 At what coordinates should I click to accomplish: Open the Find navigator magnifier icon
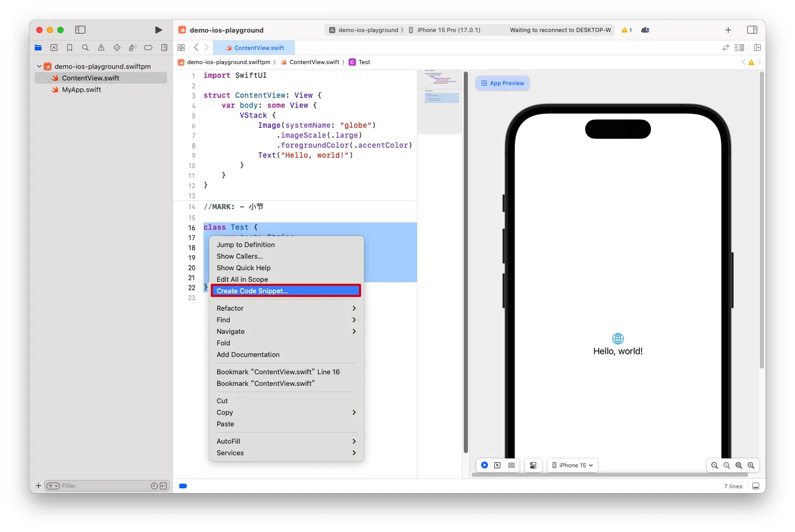pos(85,48)
